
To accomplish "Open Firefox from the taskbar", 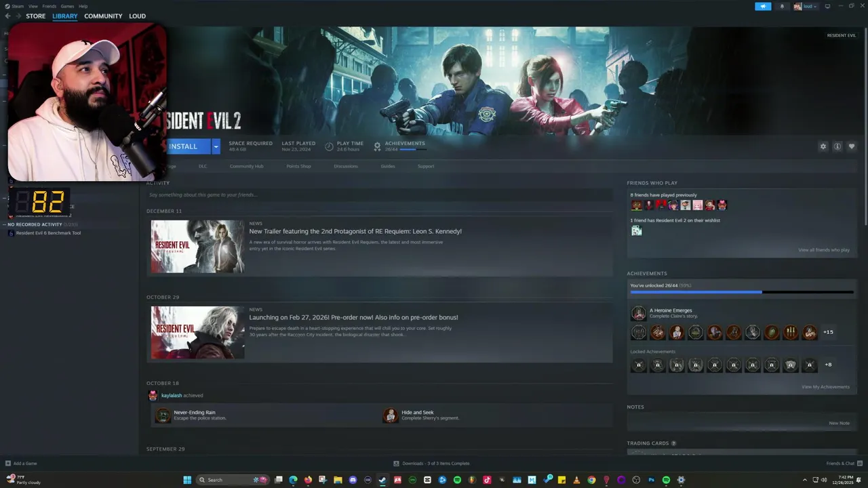I will pos(308,480).
